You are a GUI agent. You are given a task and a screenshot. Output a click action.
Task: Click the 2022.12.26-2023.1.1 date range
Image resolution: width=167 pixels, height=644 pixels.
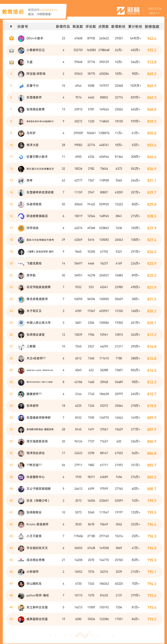click(154, 11)
